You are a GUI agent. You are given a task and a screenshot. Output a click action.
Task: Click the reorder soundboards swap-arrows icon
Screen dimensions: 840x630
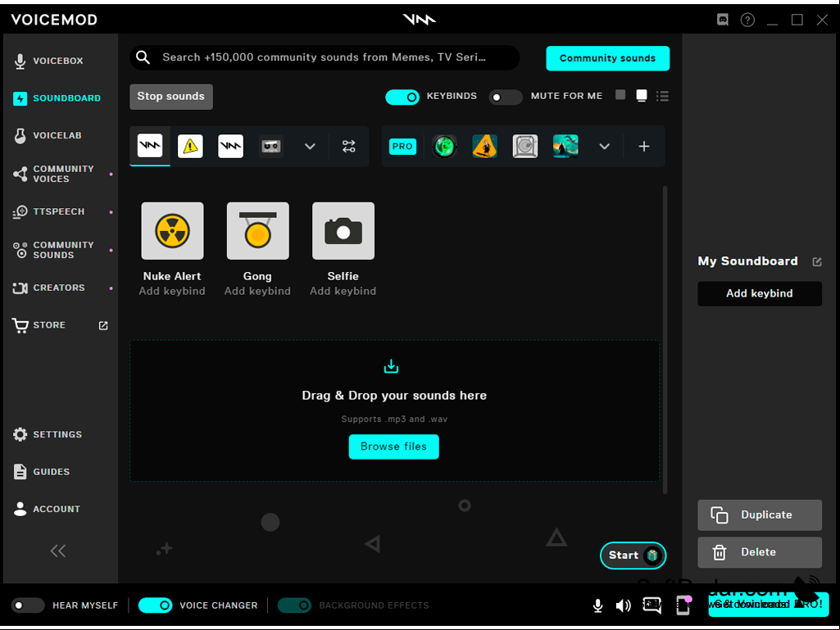[349, 147]
